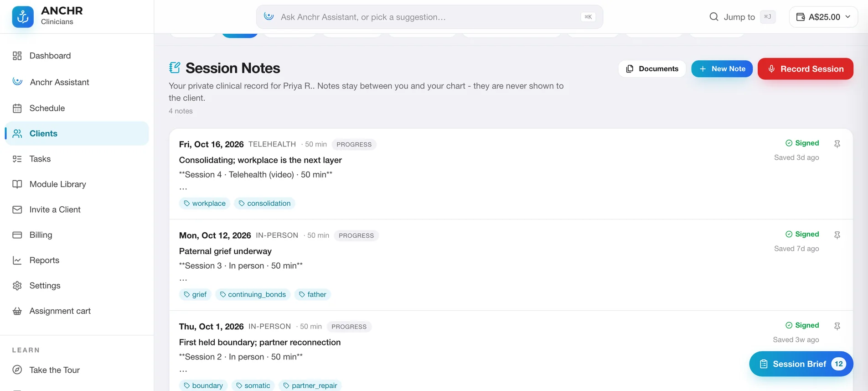The width and height of the screenshot is (868, 391).
Task: Click Signed status on Oct 16 note
Action: [x=802, y=143]
